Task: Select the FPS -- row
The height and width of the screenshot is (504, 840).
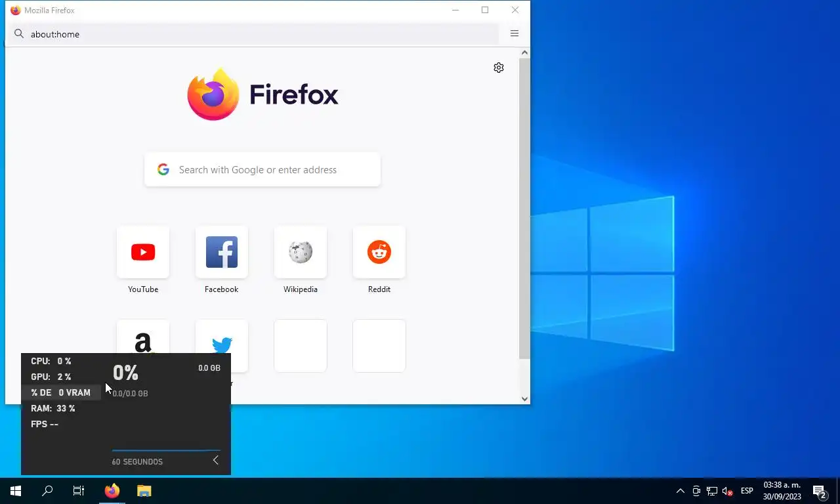Action: click(x=61, y=424)
